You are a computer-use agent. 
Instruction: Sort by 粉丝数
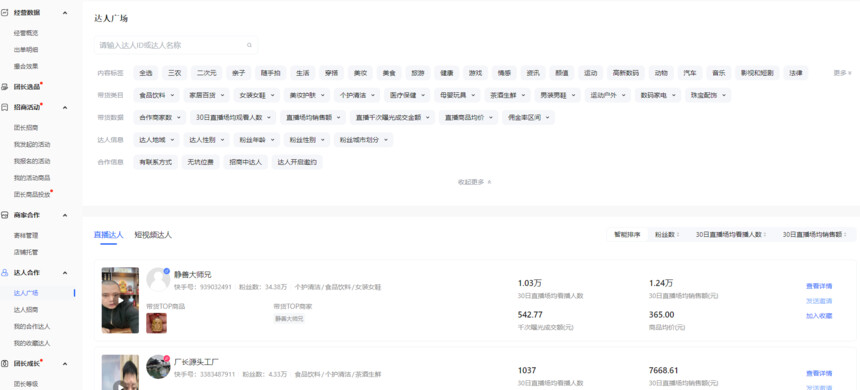click(667, 234)
